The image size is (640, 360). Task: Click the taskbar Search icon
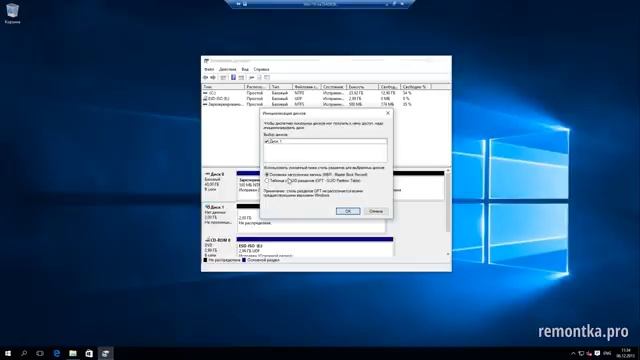pos(24,353)
